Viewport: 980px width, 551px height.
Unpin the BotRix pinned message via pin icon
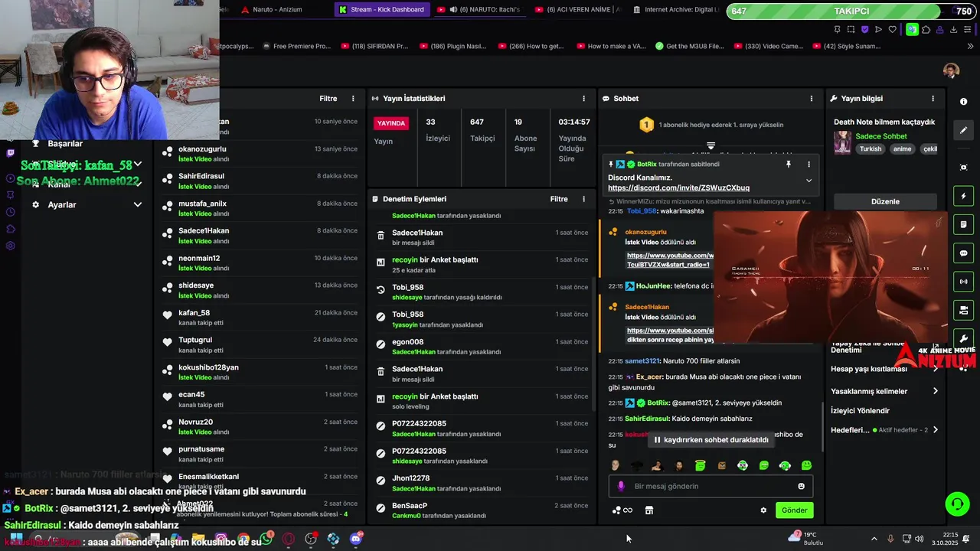[788, 164]
